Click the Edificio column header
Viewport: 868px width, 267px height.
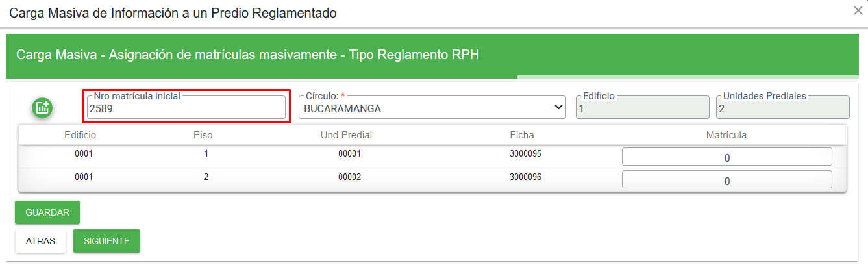pyautogui.click(x=81, y=135)
